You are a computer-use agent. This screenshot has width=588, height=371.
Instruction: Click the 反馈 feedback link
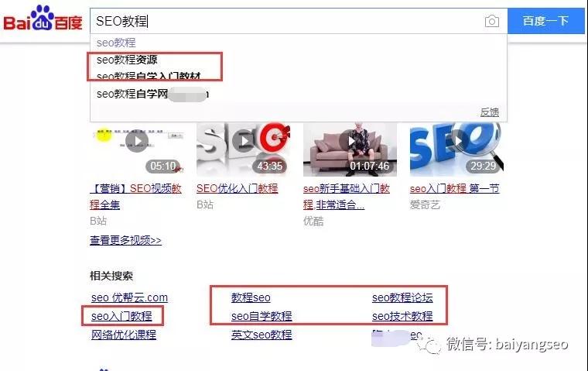point(490,112)
